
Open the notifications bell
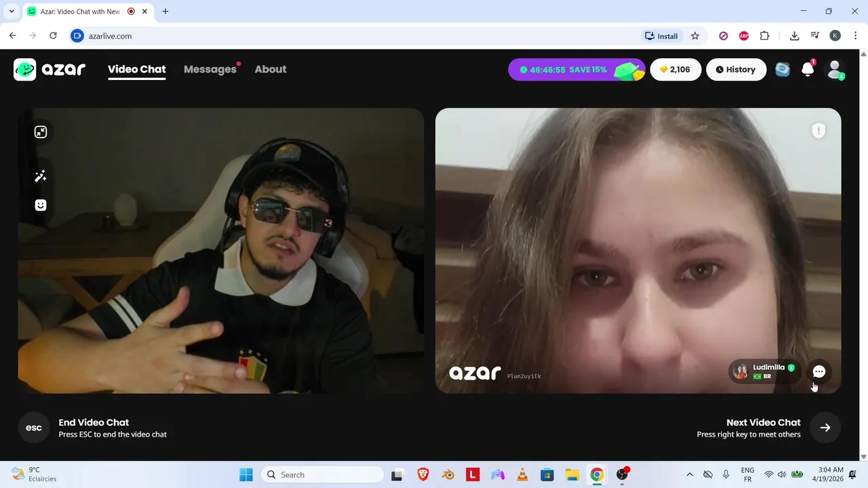pyautogui.click(x=808, y=69)
